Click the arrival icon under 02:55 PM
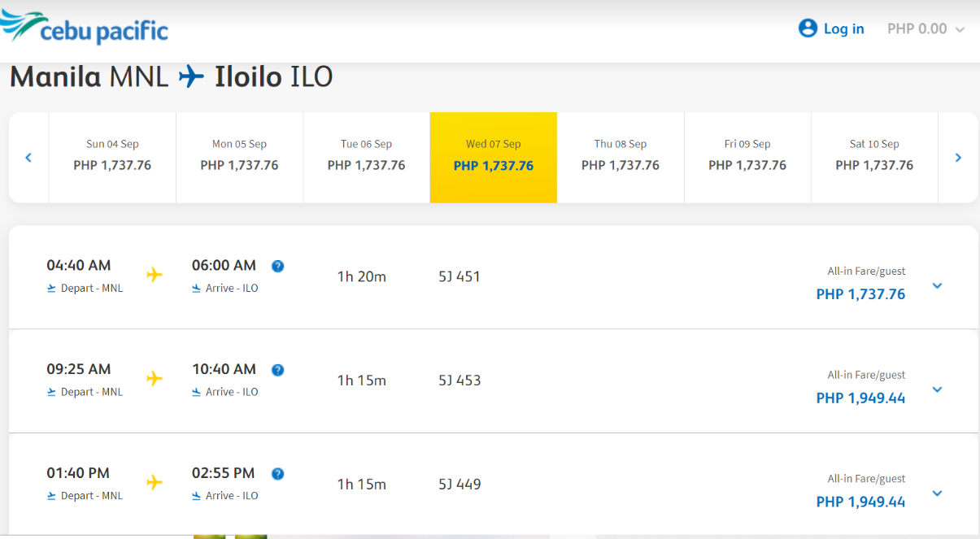Image resolution: width=980 pixels, height=539 pixels. 197,496
